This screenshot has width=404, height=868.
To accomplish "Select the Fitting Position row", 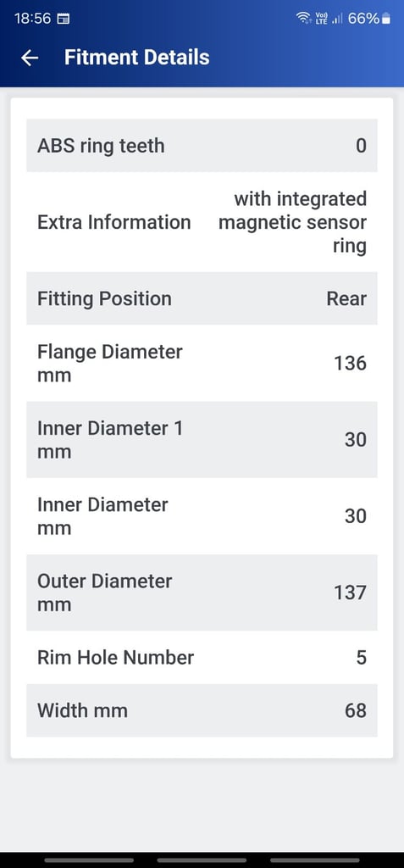I will coord(202,298).
